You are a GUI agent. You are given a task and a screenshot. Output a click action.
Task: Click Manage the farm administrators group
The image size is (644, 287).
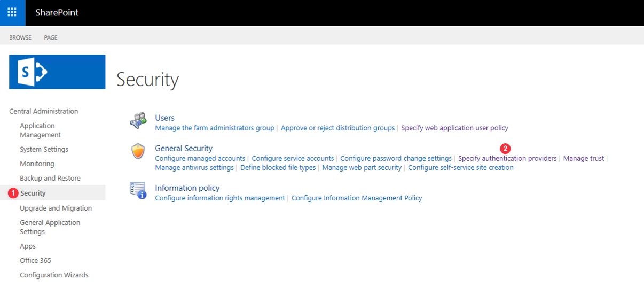tap(214, 128)
